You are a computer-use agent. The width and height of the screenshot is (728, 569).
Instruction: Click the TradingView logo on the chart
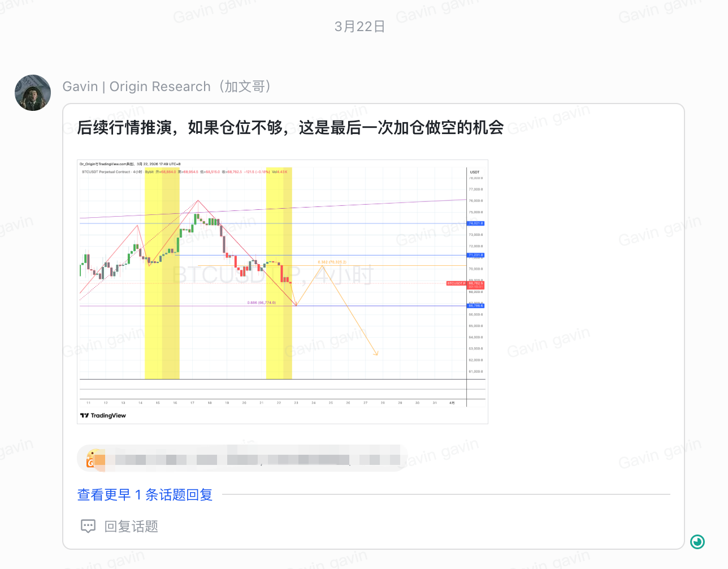click(103, 416)
